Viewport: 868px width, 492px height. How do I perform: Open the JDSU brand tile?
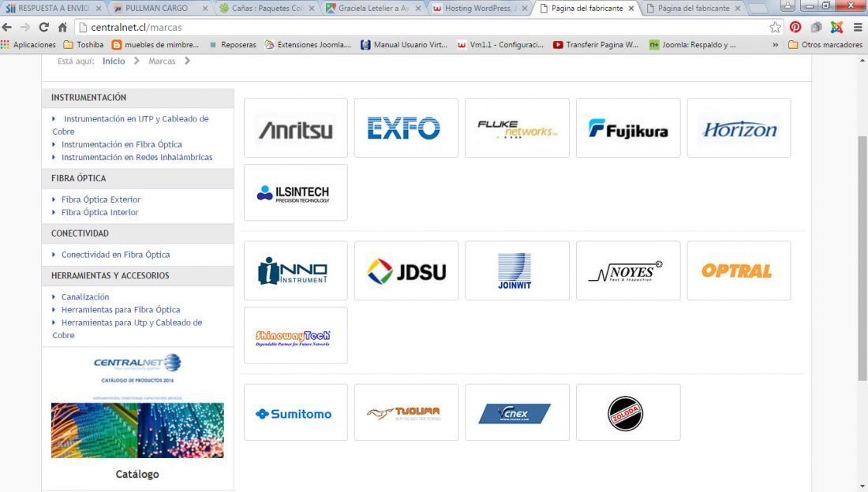(406, 270)
